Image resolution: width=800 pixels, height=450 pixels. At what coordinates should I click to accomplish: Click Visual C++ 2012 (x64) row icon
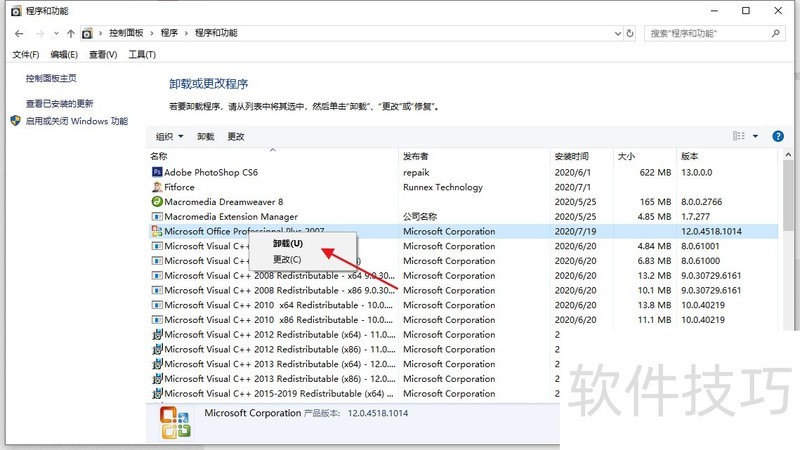(157, 335)
